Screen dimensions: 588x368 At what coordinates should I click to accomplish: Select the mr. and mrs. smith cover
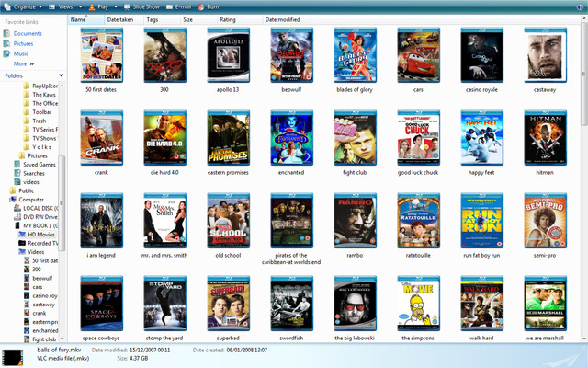[x=164, y=221]
